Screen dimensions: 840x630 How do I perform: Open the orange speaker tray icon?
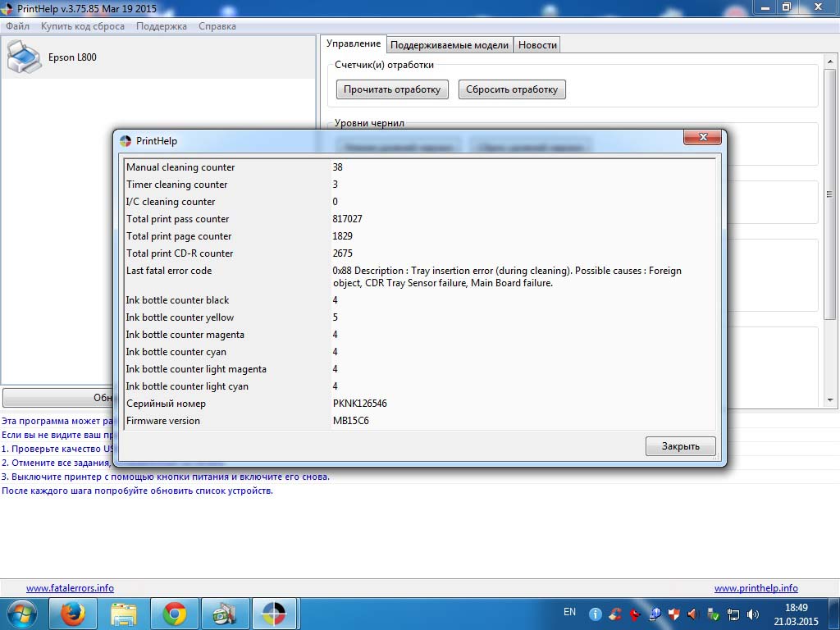[x=693, y=614]
